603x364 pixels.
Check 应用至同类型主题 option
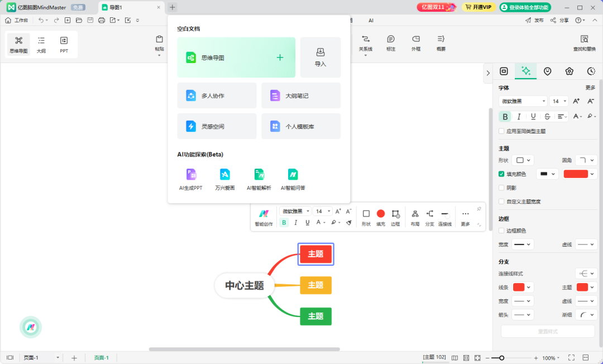point(501,131)
